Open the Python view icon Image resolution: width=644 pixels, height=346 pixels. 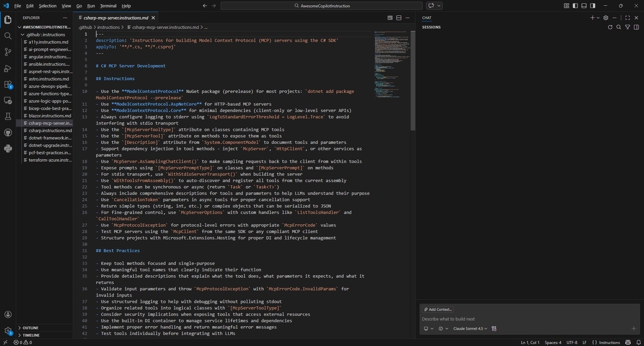coord(8,148)
